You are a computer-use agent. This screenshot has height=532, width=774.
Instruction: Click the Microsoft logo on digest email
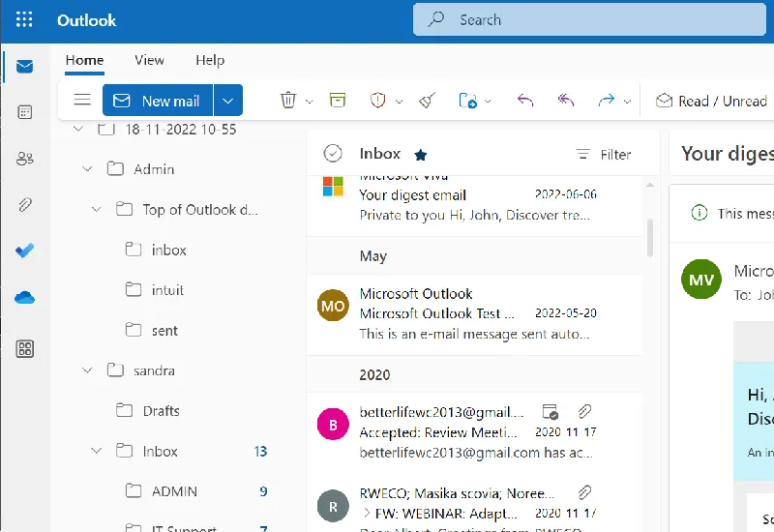tap(333, 186)
